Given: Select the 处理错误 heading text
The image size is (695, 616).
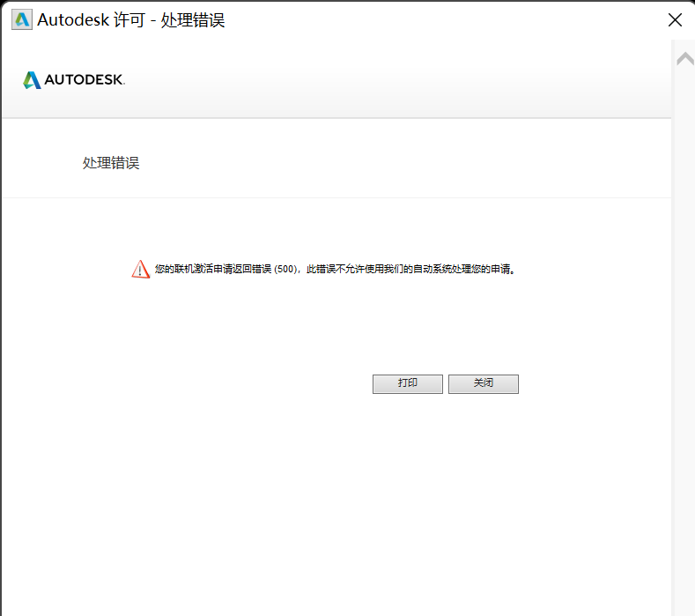Looking at the screenshot, I should (111, 163).
